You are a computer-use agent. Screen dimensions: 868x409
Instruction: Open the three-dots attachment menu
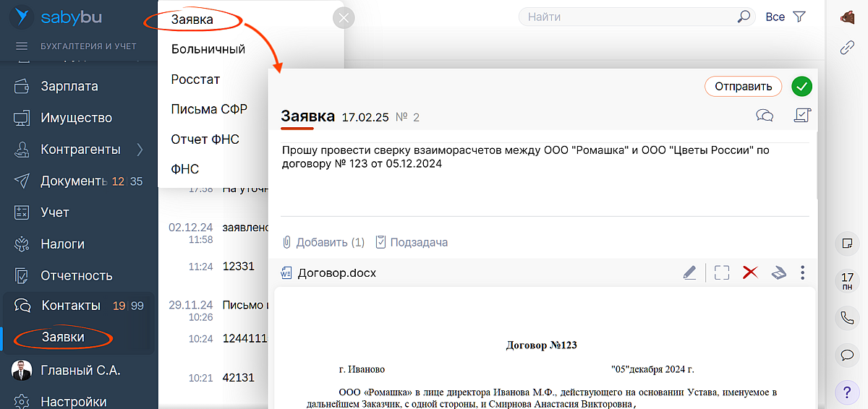802,272
